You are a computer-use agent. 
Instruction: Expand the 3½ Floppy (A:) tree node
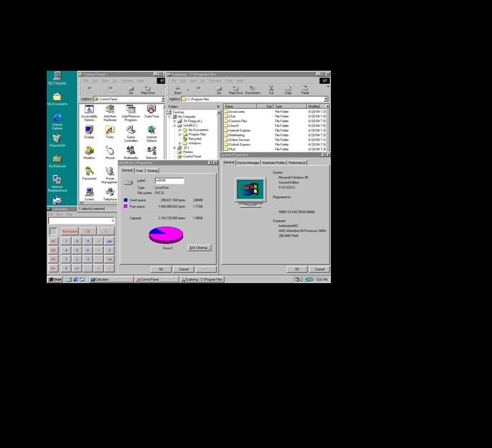click(x=175, y=121)
